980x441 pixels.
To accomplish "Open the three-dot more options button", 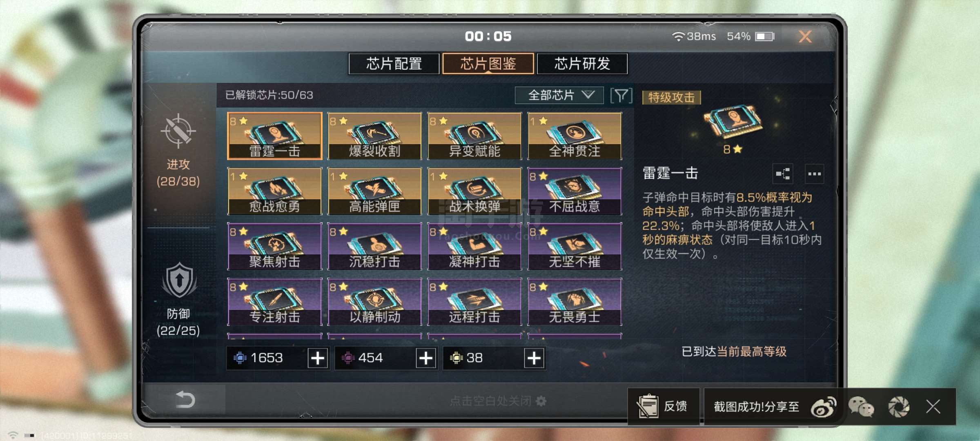I will click(814, 174).
